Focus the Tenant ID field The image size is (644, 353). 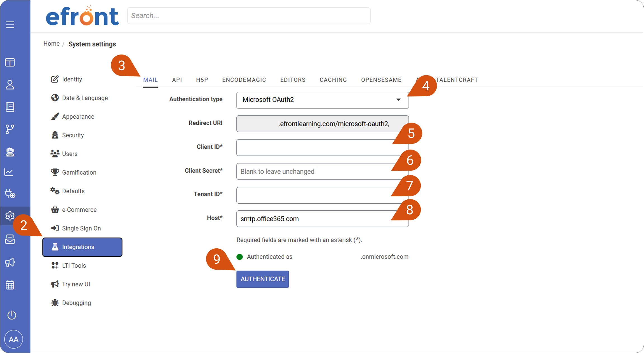(x=323, y=195)
